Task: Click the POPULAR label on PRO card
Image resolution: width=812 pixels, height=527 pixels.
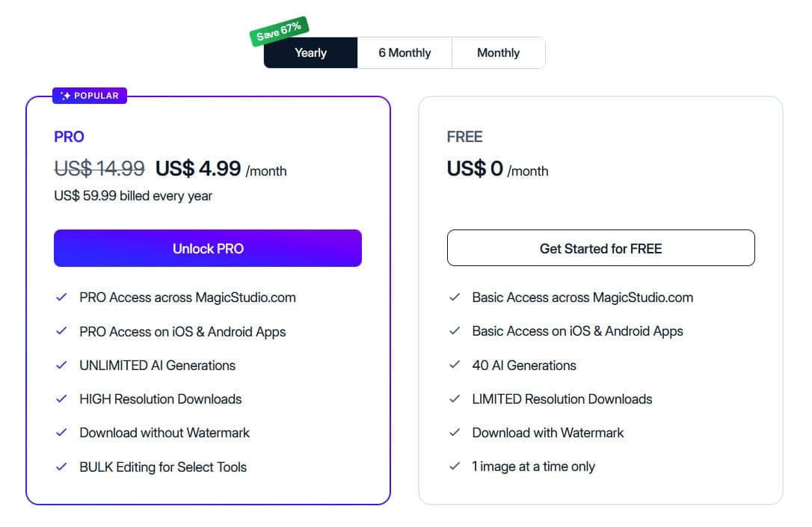Action: (x=96, y=96)
